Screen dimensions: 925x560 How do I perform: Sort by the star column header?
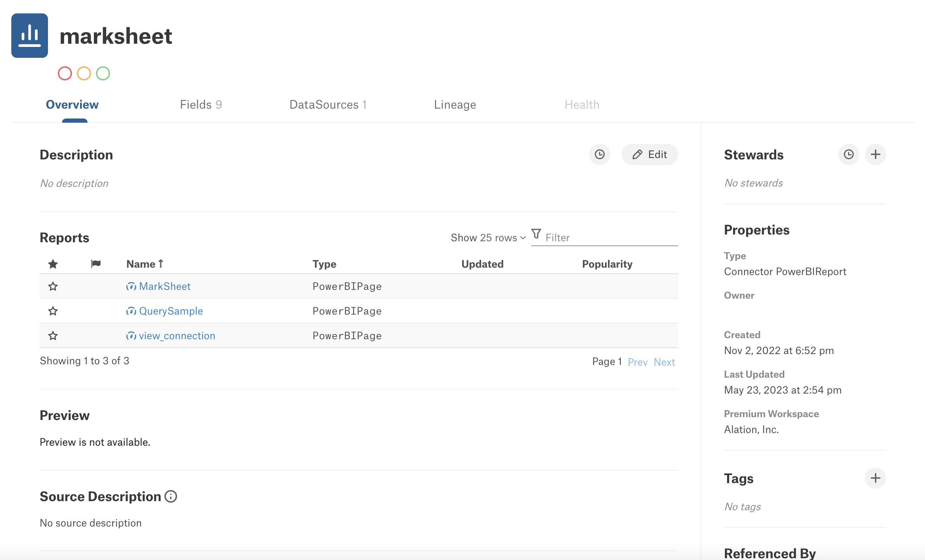[x=53, y=264]
